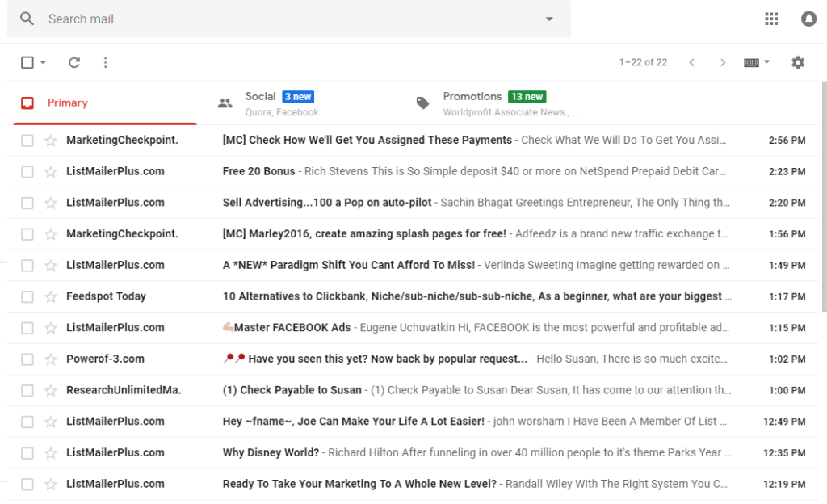The image size is (827, 504).
Task: Click the input tools keyboard icon
Action: [x=752, y=63]
